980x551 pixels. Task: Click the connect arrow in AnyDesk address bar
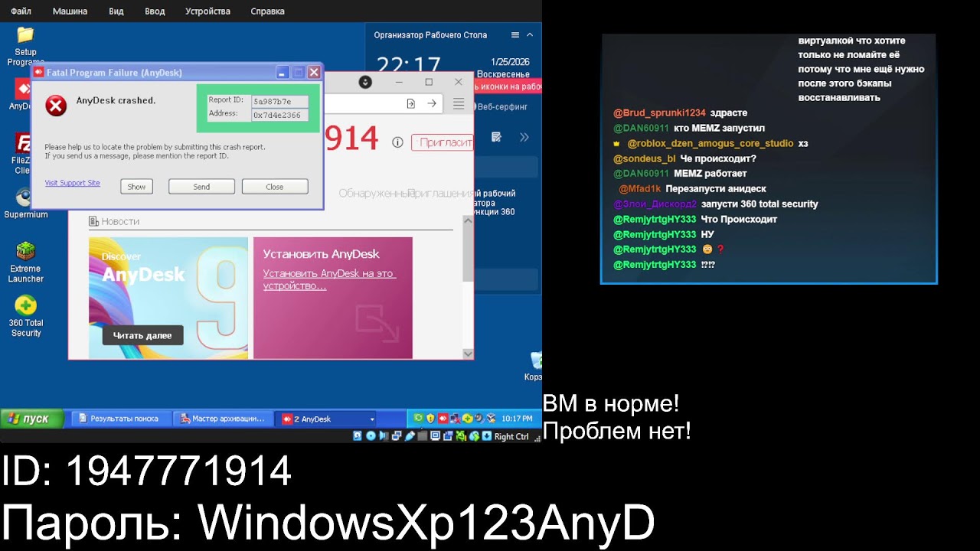[x=433, y=103]
